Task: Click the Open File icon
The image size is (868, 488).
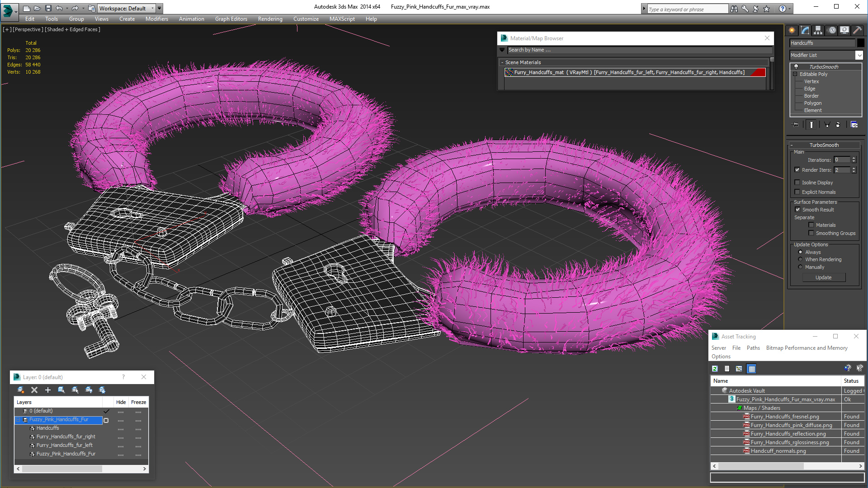Action: pyautogui.click(x=38, y=8)
